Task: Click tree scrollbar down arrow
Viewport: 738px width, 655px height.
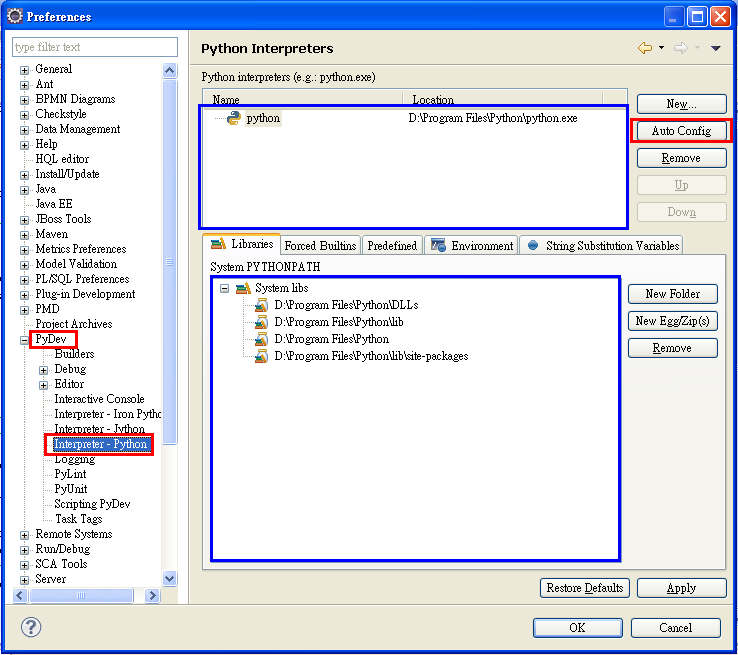Action: click(169, 578)
